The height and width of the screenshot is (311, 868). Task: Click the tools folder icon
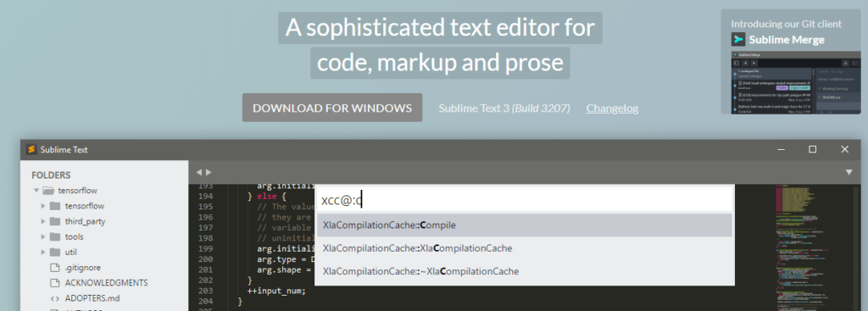click(x=55, y=236)
